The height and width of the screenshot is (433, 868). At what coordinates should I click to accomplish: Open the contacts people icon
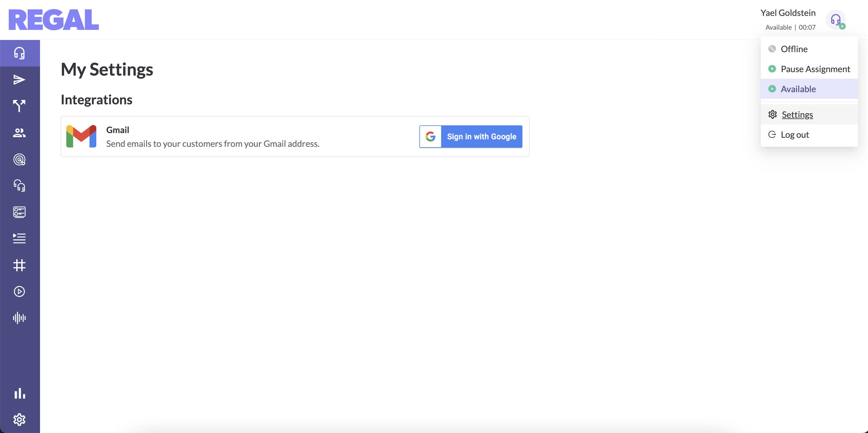point(20,133)
